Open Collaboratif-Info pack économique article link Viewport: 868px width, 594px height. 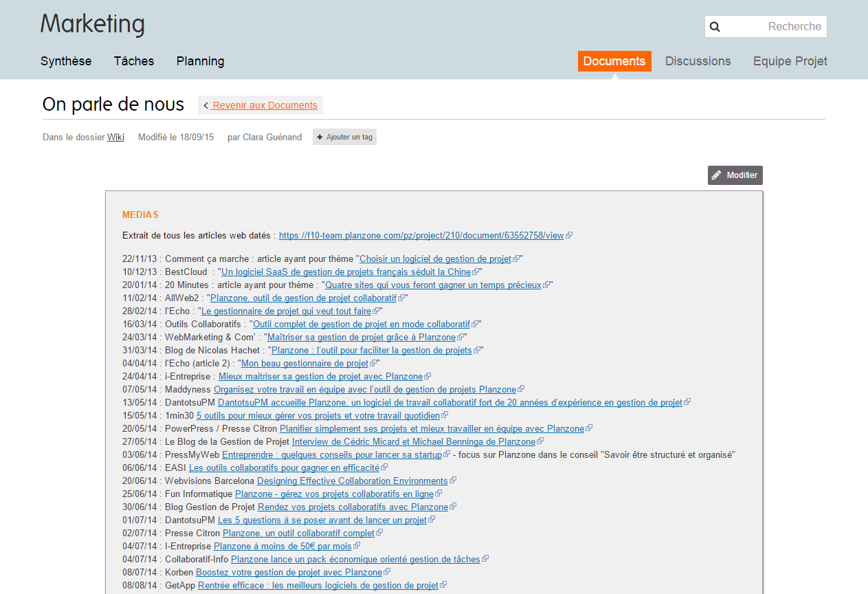click(x=355, y=560)
